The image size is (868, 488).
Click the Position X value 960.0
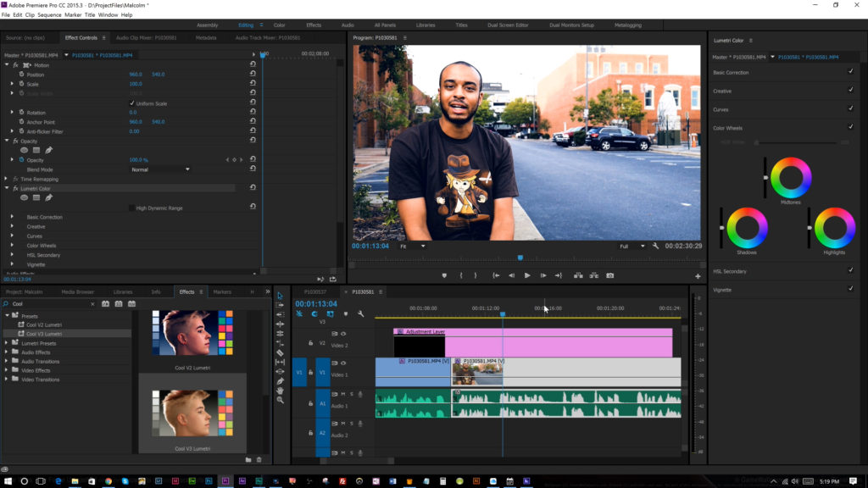[x=136, y=75]
